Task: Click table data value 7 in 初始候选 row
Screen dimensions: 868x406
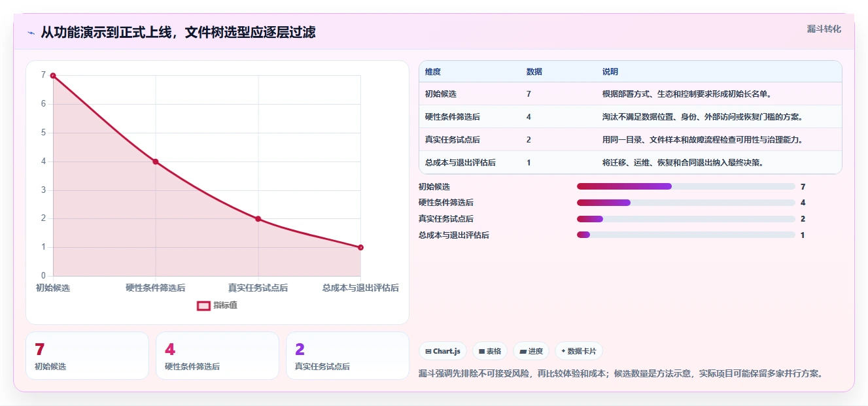Action: coord(529,94)
